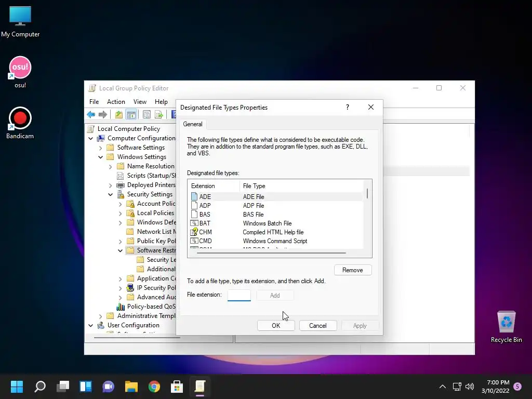
Task: Open the Windows Start menu
Action: tap(17, 387)
